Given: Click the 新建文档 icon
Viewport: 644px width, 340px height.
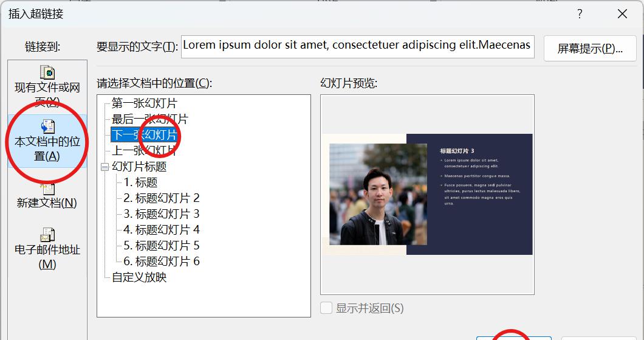Looking at the screenshot, I should tap(47, 189).
